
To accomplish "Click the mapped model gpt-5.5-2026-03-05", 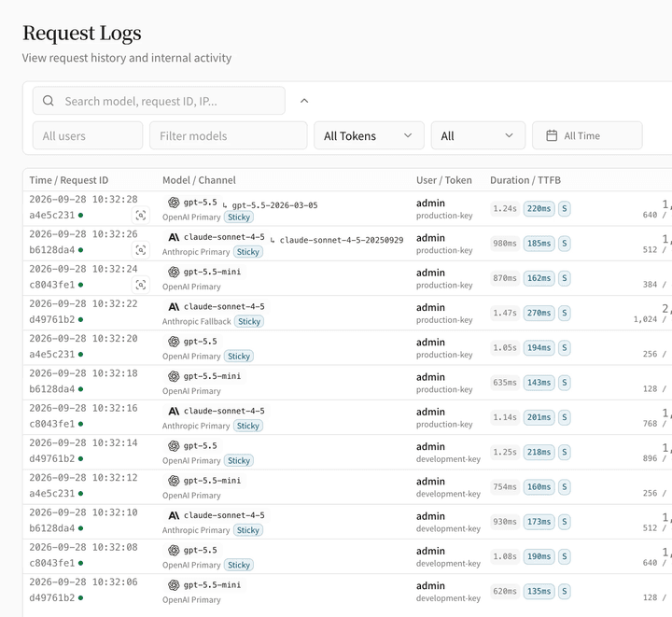I will click(x=274, y=205).
